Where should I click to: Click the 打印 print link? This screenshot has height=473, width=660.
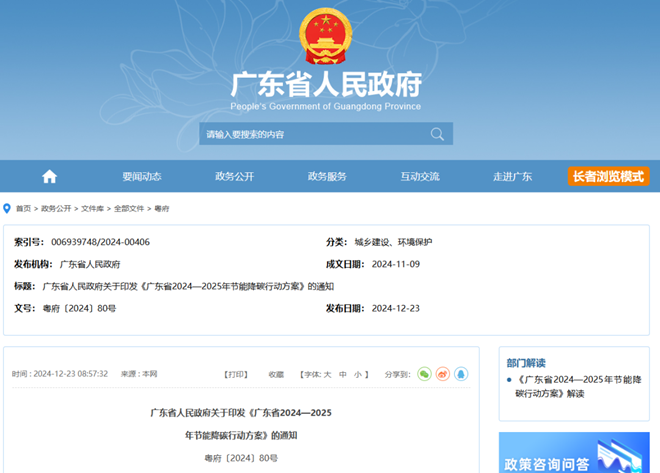(x=236, y=374)
